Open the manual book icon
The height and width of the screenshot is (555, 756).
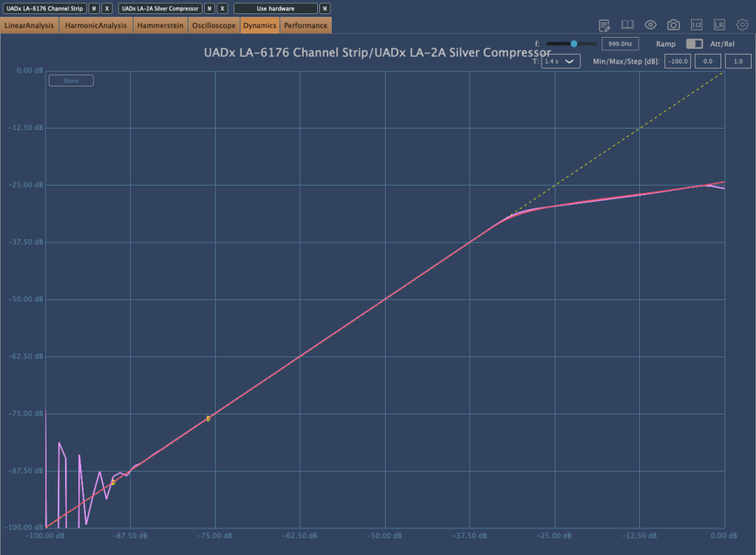click(627, 25)
